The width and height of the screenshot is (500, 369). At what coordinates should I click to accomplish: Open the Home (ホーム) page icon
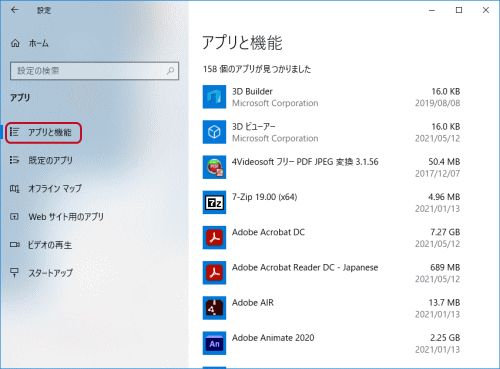[15, 43]
